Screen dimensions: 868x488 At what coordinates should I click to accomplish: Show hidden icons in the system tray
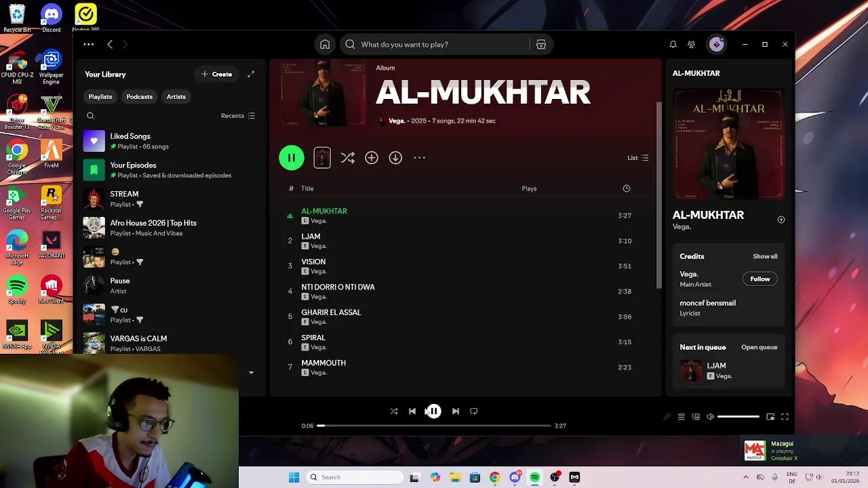pyautogui.click(x=746, y=477)
